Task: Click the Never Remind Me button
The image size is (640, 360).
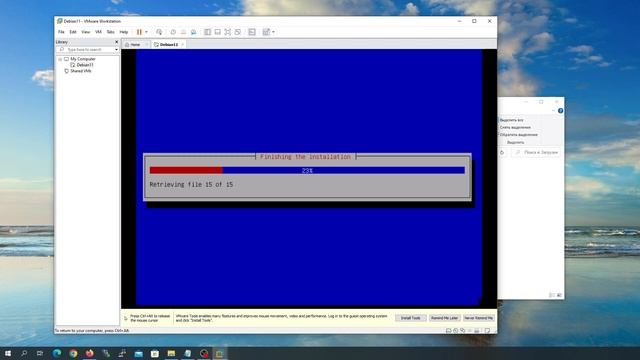Action: click(479, 318)
